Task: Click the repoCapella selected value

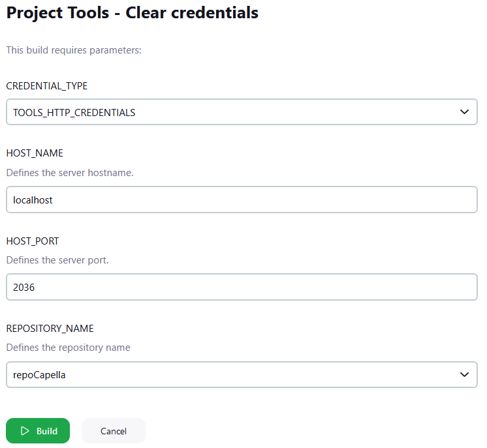Action: pyautogui.click(x=40, y=375)
